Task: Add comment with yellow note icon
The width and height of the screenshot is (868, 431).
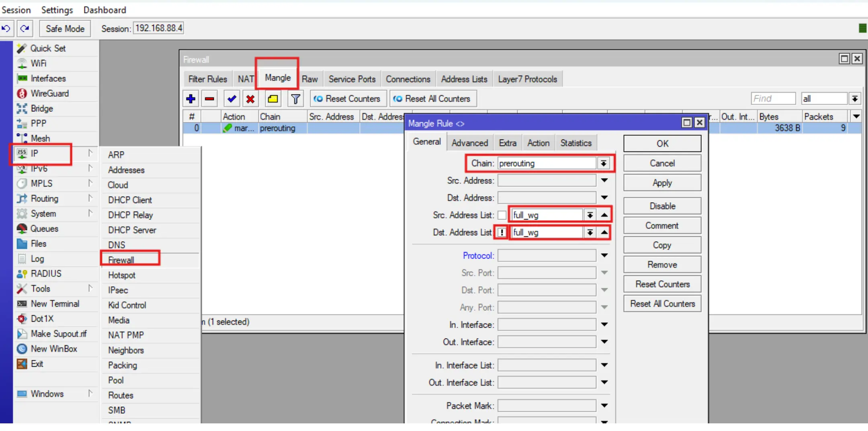Action: click(273, 99)
